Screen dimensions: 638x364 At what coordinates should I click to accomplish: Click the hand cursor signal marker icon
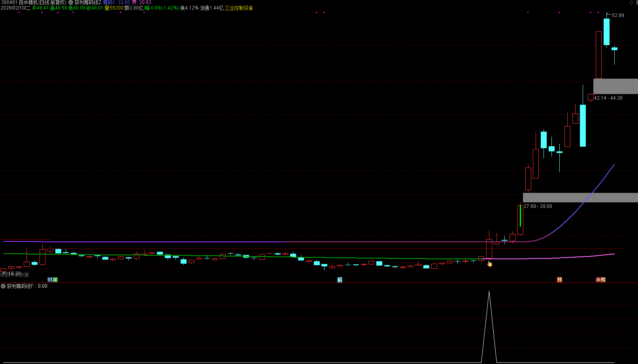[490, 264]
